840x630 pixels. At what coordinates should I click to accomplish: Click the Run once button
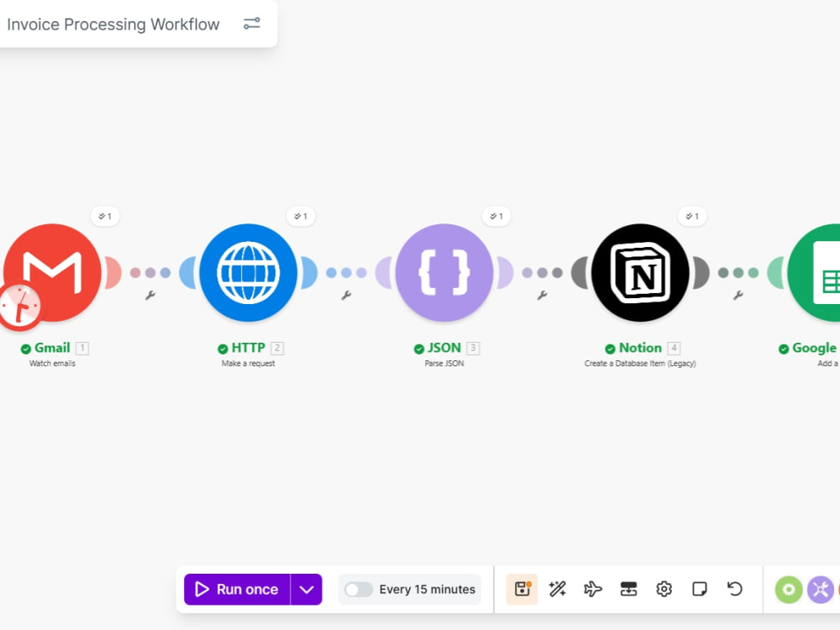(x=237, y=590)
